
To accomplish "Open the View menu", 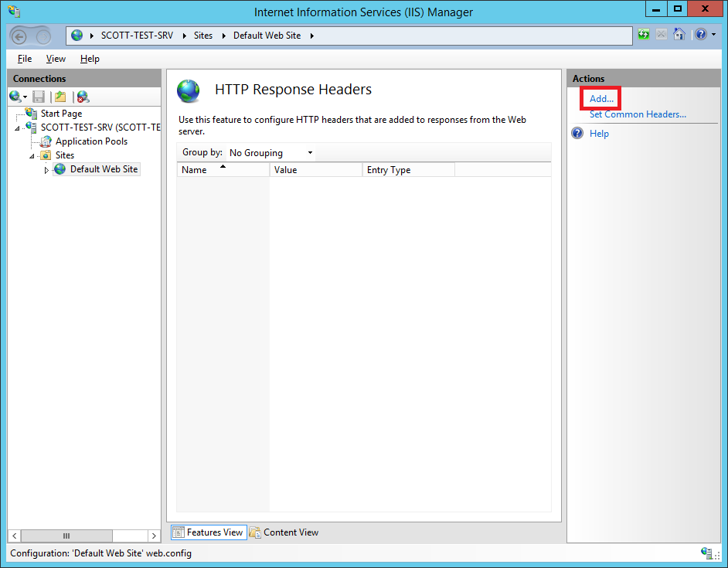I will click(56, 59).
